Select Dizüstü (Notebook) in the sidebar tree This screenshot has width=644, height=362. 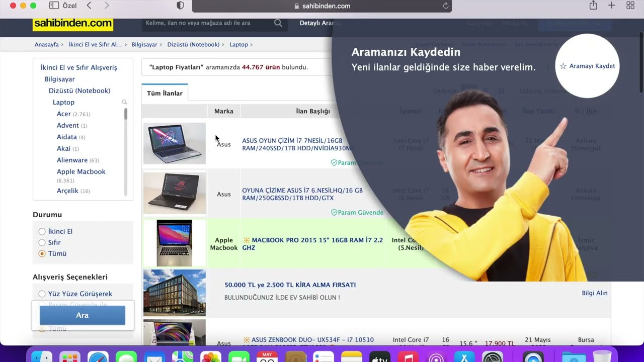tap(79, 90)
